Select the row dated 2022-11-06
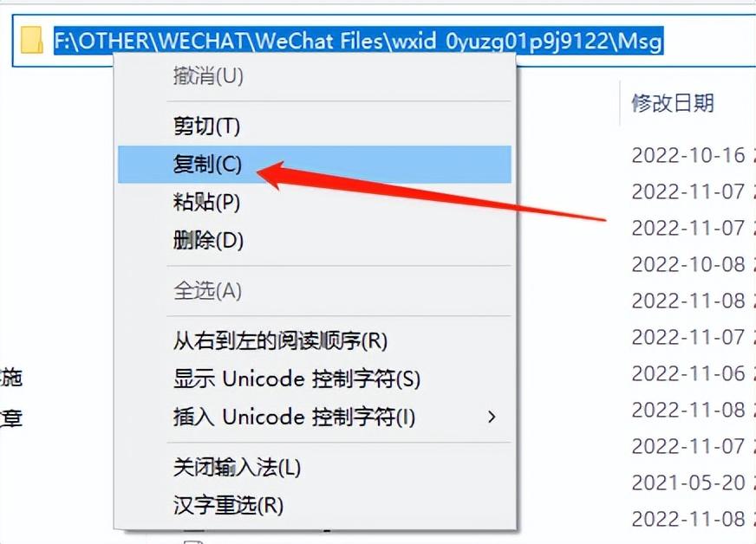This screenshot has width=756, height=544. click(688, 374)
